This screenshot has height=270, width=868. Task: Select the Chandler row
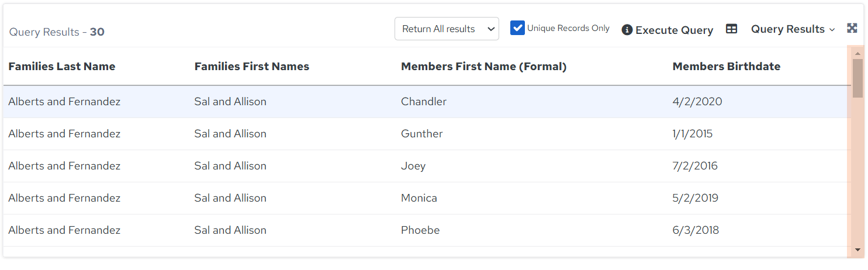tap(427, 102)
